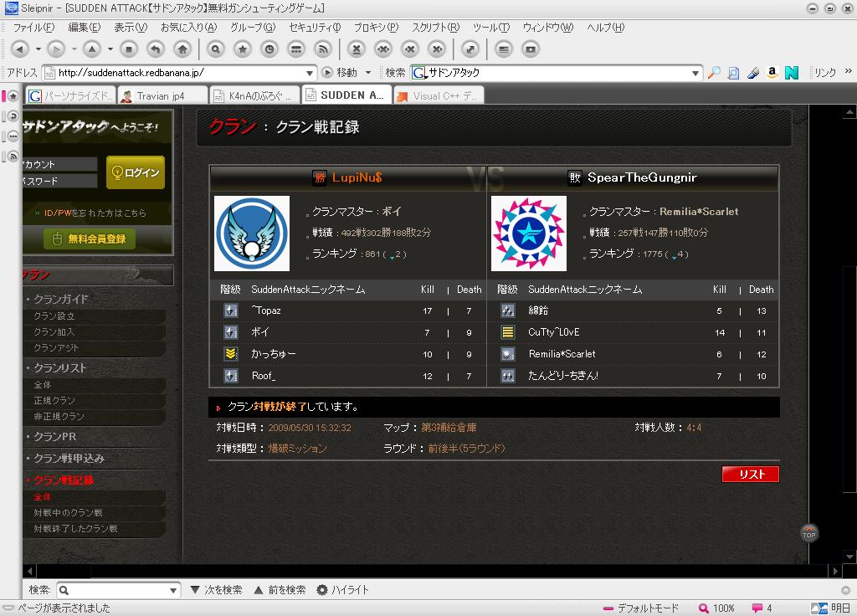
Task: Open the Back button history dropdown
Action: (38, 49)
